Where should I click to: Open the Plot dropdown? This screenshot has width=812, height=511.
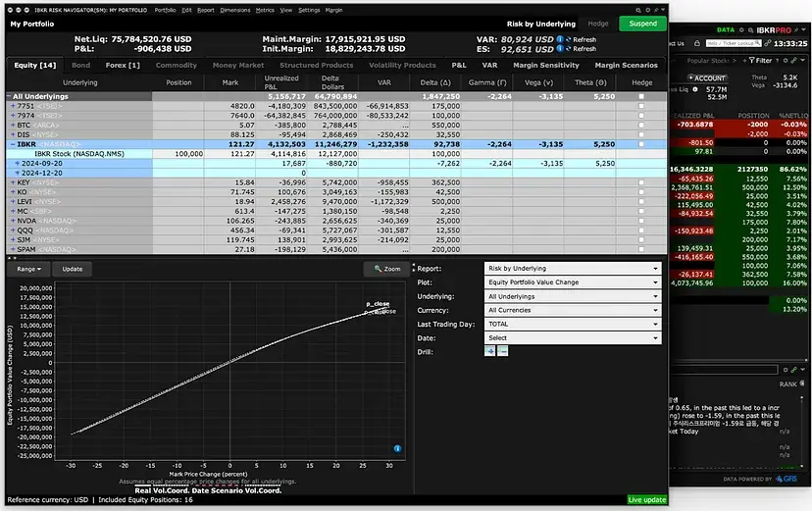pyautogui.click(x=573, y=281)
